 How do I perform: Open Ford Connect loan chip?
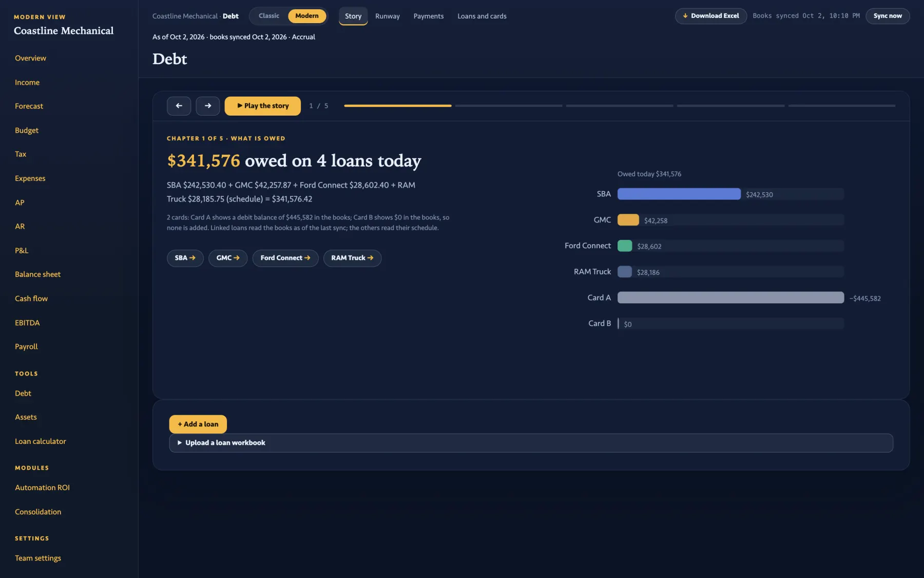[285, 258]
